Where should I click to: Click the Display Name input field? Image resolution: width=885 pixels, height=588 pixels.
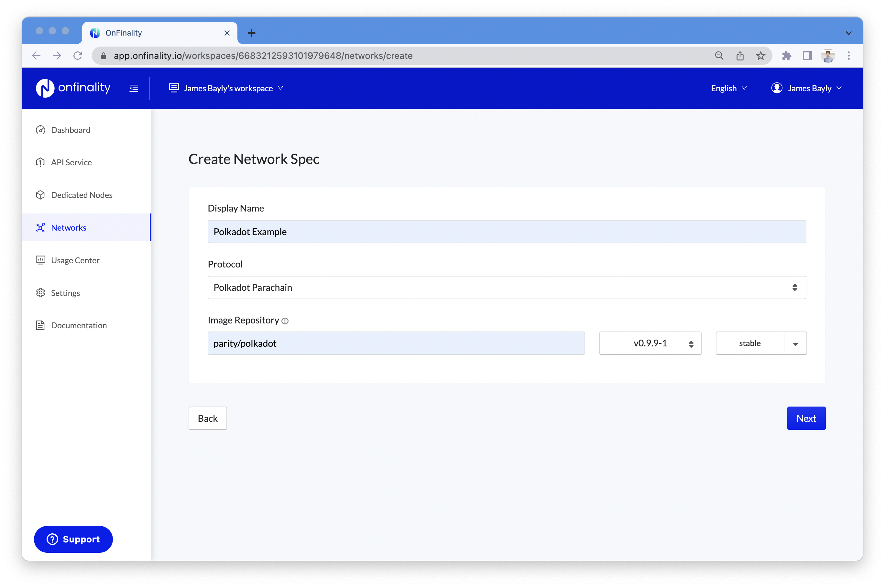(507, 232)
